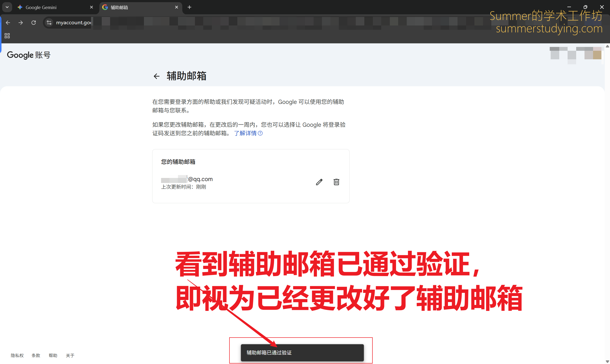Open the 帮助 footer link
This screenshot has height=364, width=610.
[x=53, y=355]
